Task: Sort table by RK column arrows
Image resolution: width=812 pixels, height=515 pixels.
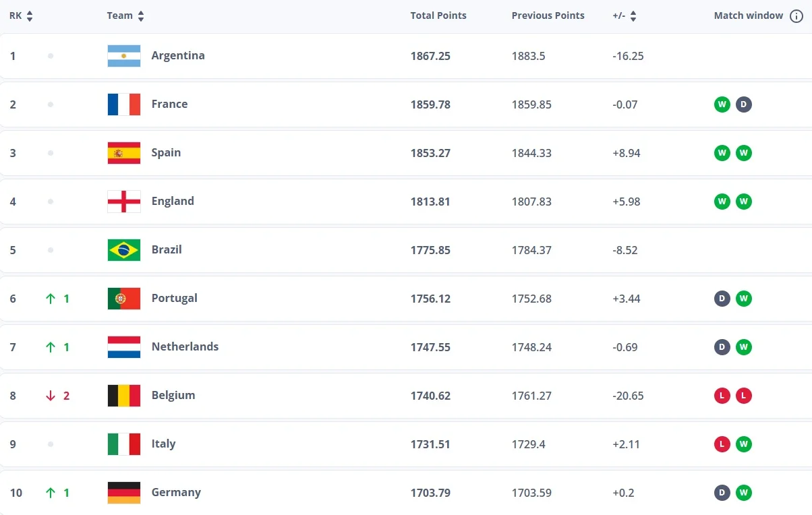Action: tap(30, 16)
